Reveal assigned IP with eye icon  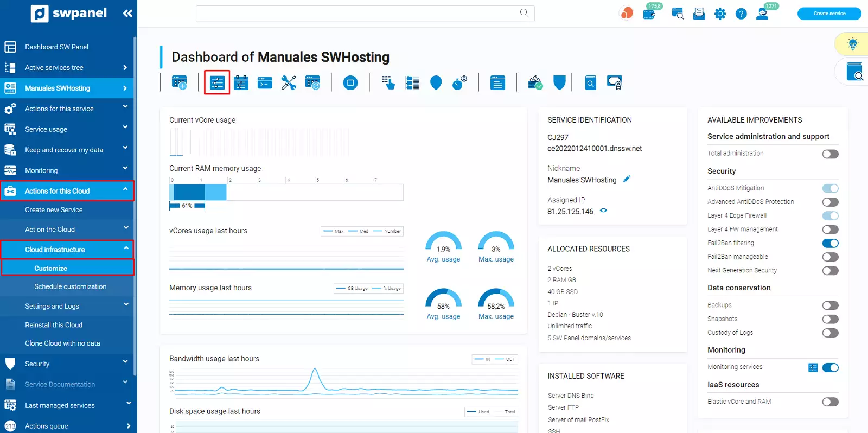coord(603,211)
